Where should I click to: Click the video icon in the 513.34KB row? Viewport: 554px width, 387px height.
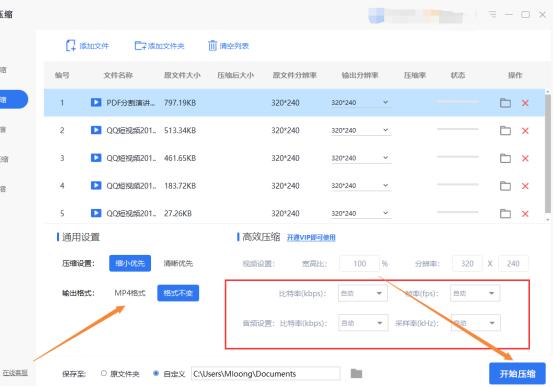[x=96, y=130]
